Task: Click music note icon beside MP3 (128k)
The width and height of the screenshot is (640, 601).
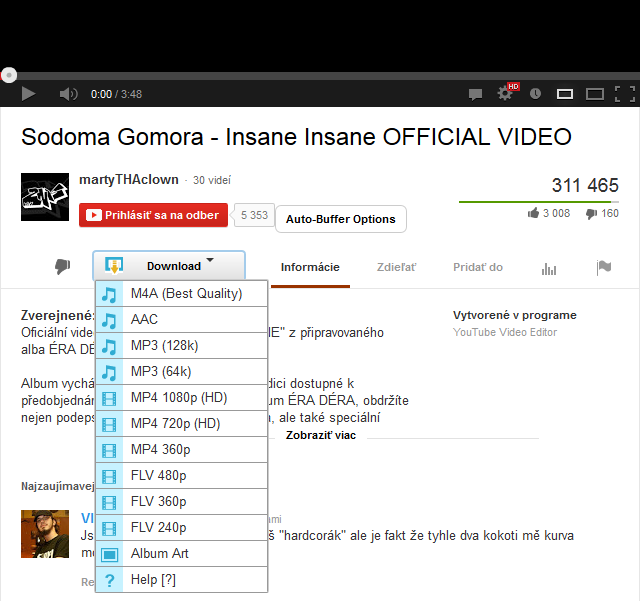Action: coord(109,347)
